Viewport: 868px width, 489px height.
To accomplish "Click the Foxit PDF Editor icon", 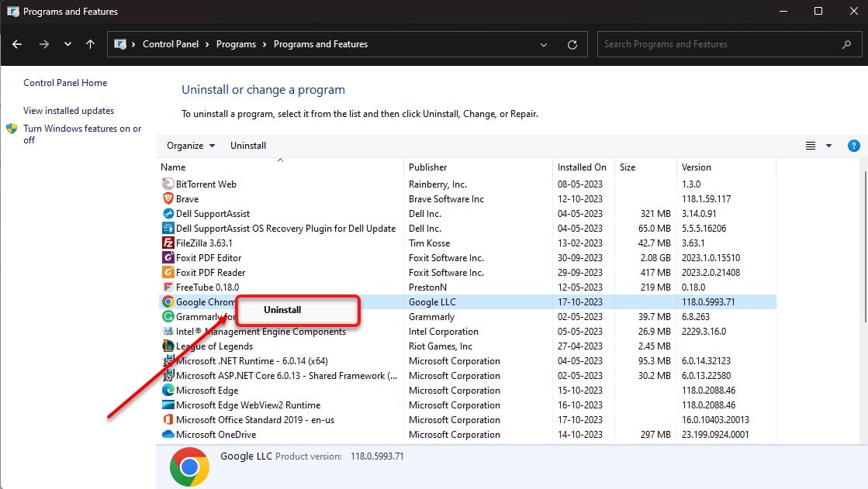I will [168, 258].
